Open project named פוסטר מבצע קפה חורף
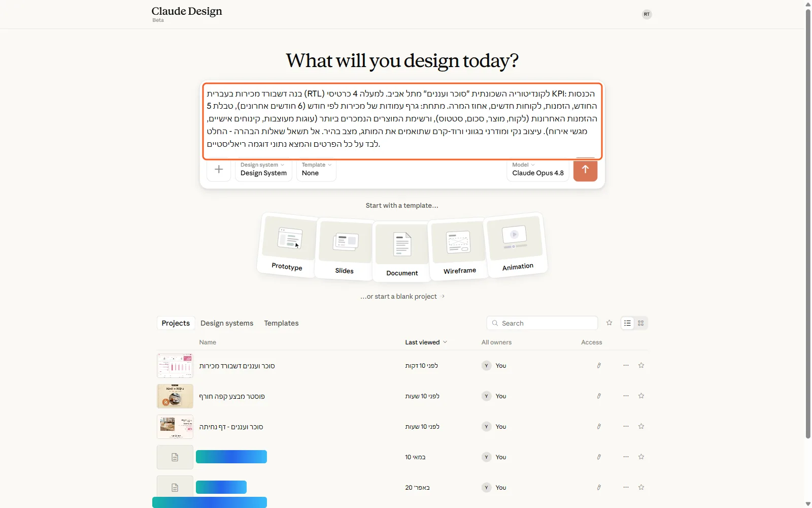Image resolution: width=812 pixels, height=508 pixels. pos(232,396)
